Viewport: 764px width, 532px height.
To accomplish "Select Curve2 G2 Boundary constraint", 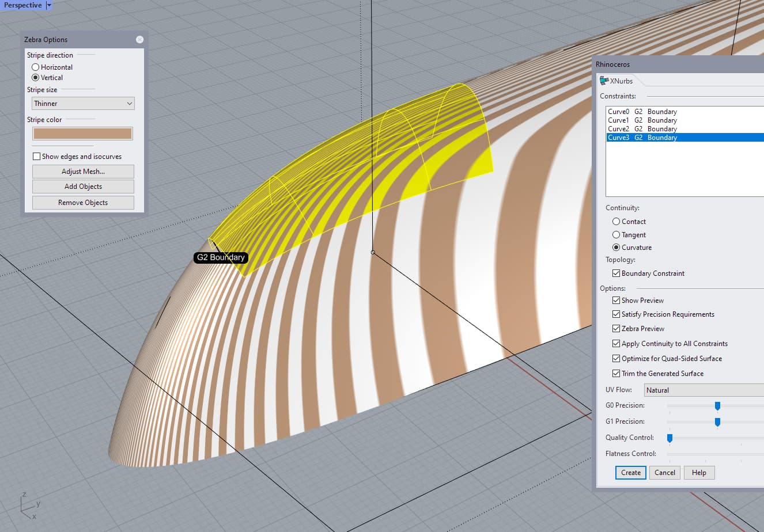I will [685, 129].
